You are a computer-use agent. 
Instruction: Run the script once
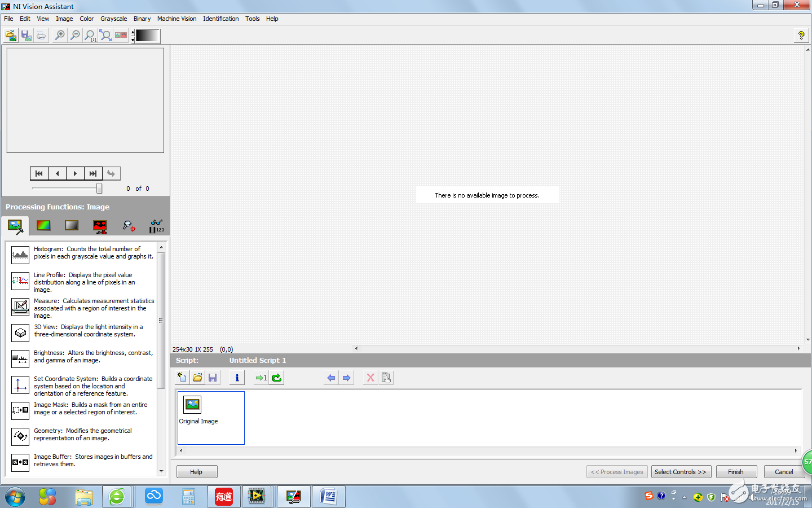[261, 378]
